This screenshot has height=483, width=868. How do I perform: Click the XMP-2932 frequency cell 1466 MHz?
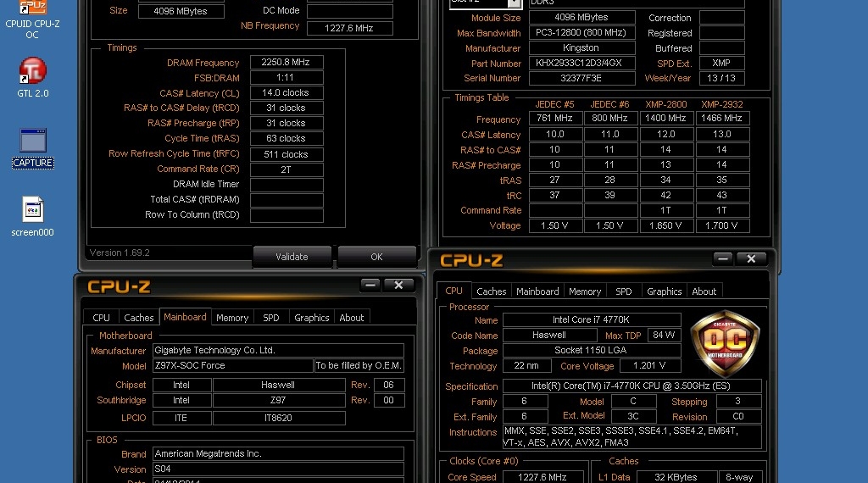tap(722, 118)
